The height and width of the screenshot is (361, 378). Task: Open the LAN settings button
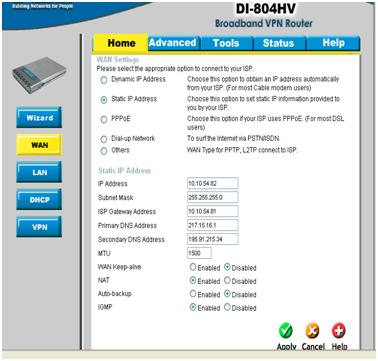click(39, 172)
